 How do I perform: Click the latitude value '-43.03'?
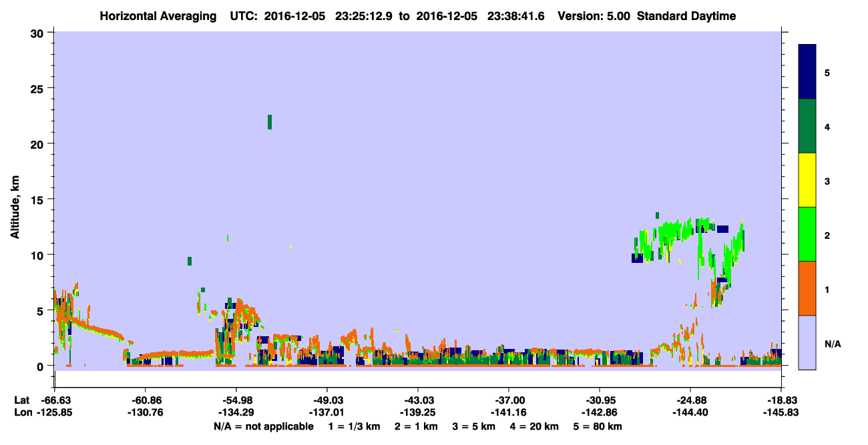pyautogui.click(x=417, y=400)
